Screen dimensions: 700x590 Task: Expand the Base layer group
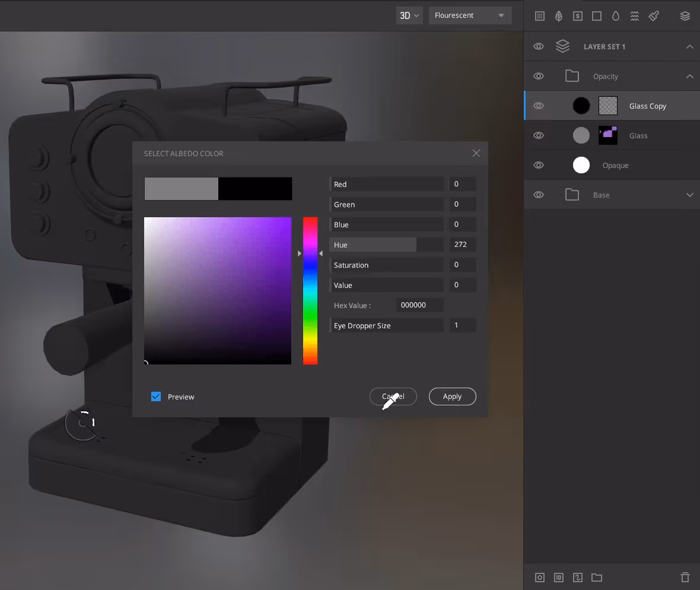point(689,195)
